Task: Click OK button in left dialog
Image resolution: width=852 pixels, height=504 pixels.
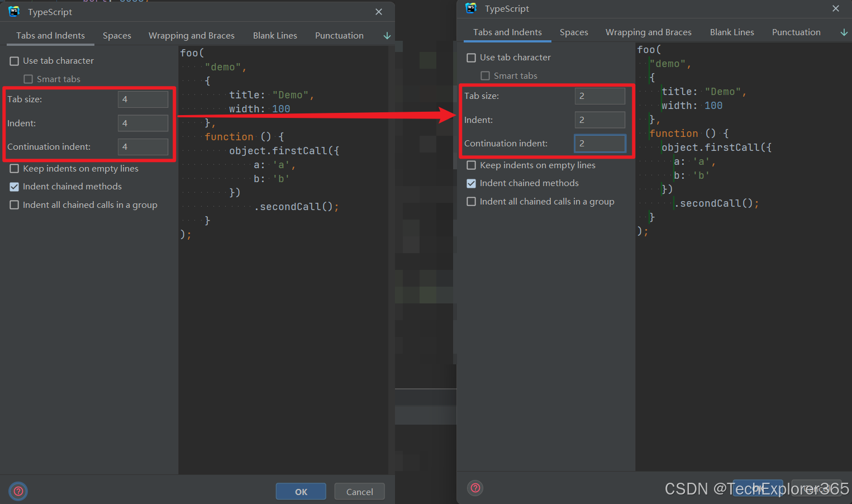Action: click(x=301, y=492)
